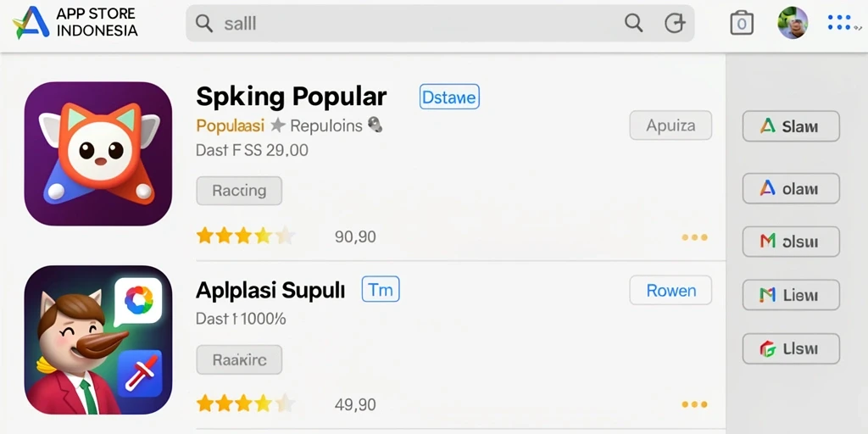Open the Spking Popular fox app icon
Screen dimensions: 868x434
click(x=98, y=153)
